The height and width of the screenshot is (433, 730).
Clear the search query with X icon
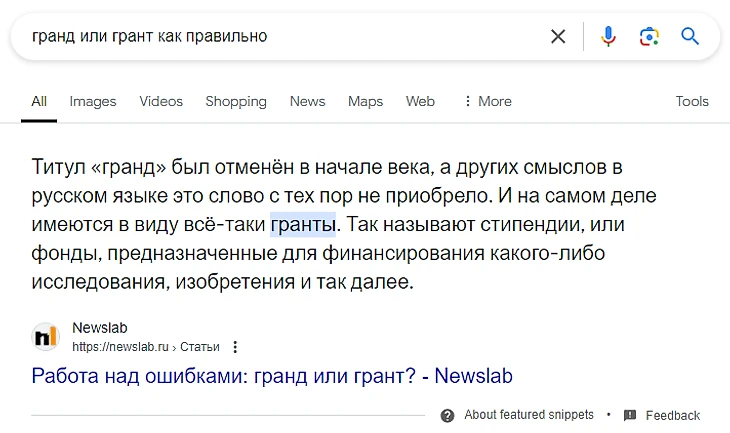point(558,37)
